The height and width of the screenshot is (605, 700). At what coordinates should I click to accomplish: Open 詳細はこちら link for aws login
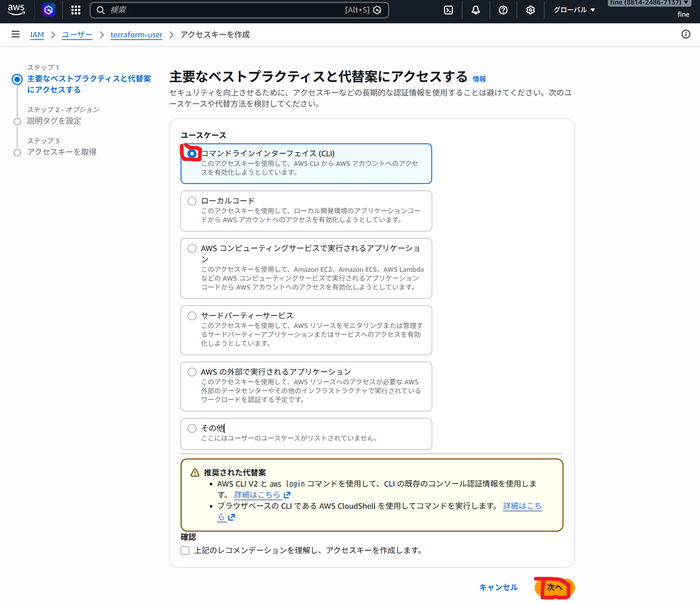pos(257,495)
